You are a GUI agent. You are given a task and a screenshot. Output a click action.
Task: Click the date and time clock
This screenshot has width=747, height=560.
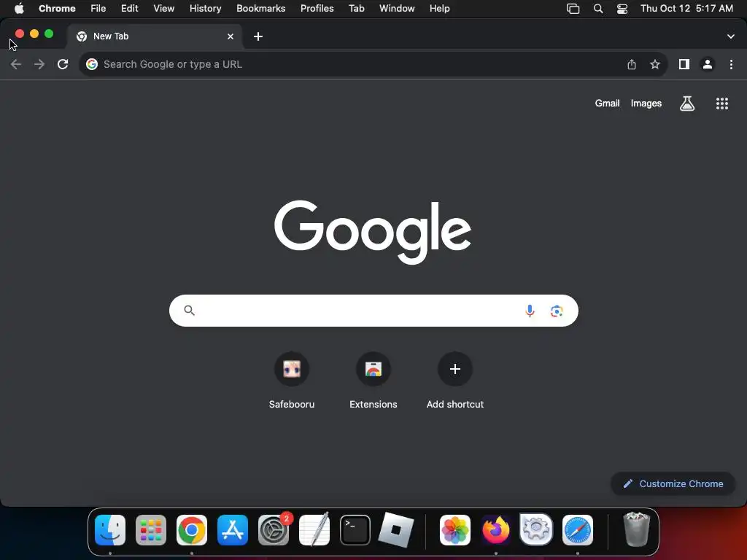pyautogui.click(x=686, y=9)
